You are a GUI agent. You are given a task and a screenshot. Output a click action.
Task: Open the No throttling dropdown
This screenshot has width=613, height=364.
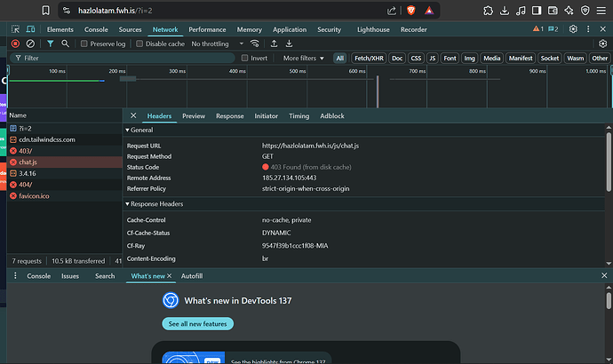(217, 44)
